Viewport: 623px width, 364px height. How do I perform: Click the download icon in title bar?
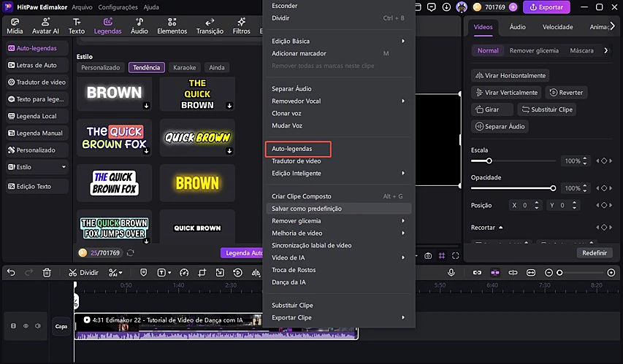[x=446, y=7]
